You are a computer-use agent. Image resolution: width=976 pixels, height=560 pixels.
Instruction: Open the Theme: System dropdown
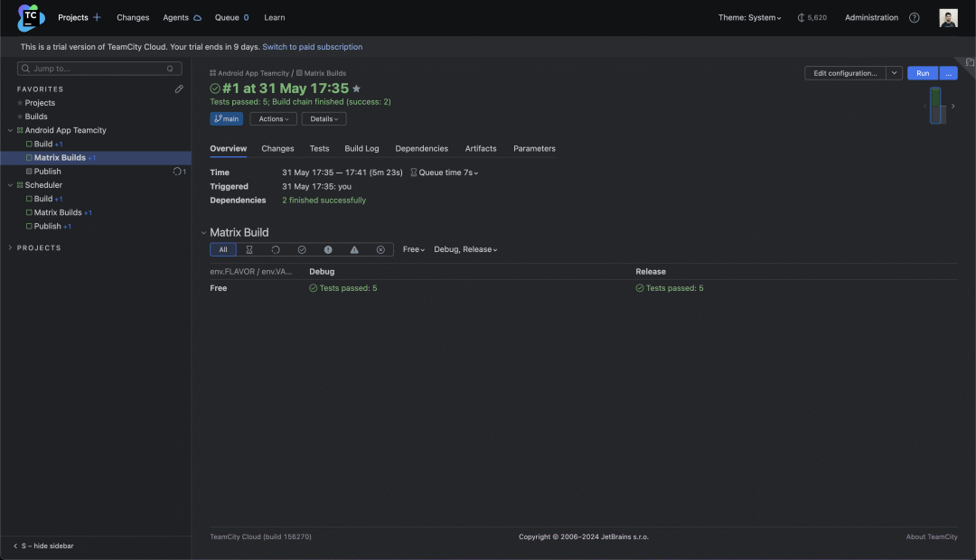click(749, 17)
